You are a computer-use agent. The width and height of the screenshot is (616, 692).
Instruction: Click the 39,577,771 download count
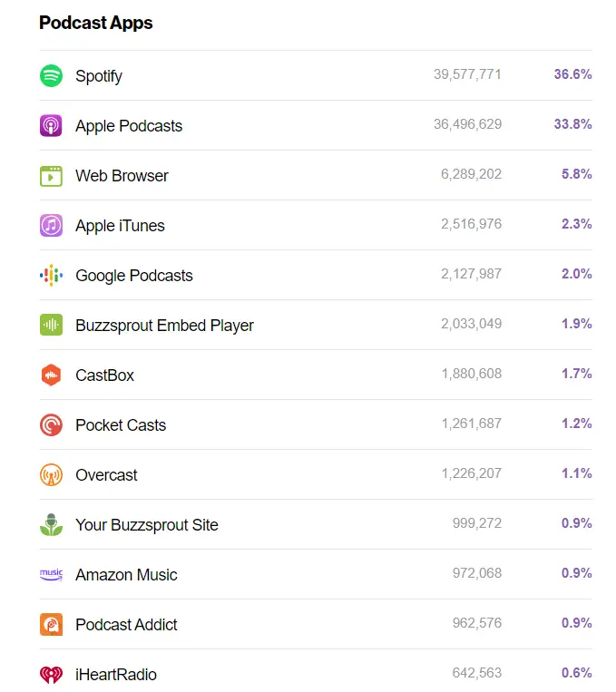click(467, 74)
